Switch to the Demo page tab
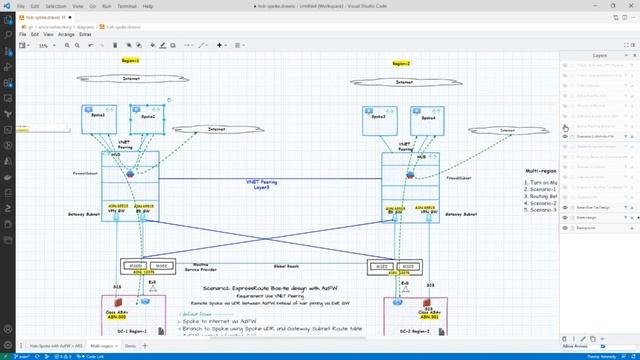 (130, 346)
